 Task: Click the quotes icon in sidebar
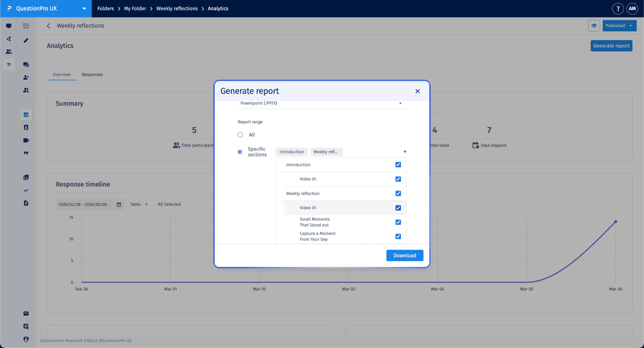[26, 153]
